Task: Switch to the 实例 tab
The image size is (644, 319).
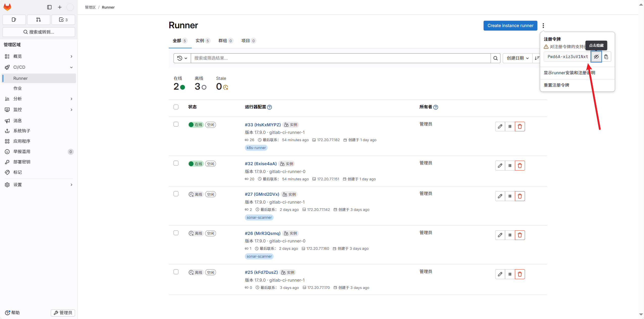Action: 202,40
